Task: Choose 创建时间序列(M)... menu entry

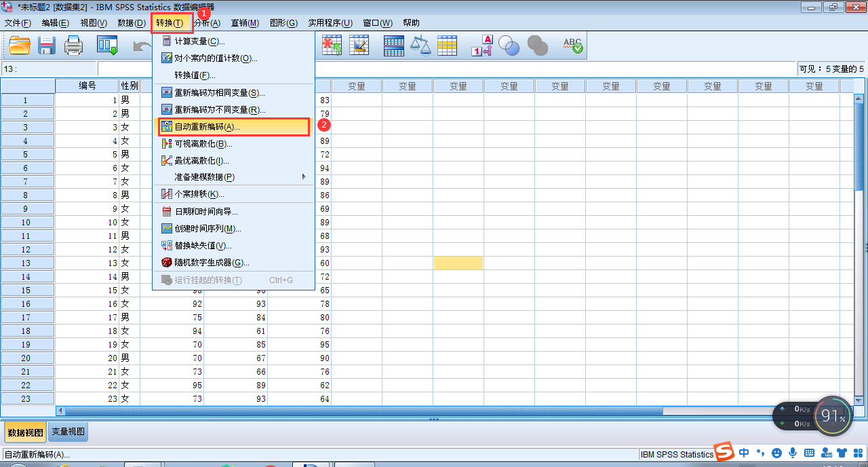Action: 233,229
